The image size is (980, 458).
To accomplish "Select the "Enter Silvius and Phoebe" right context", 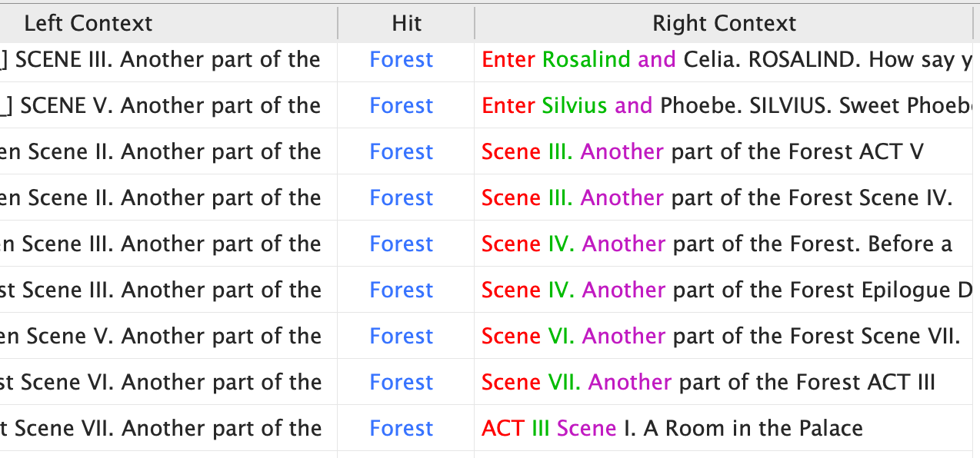I will (x=723, y=106).
